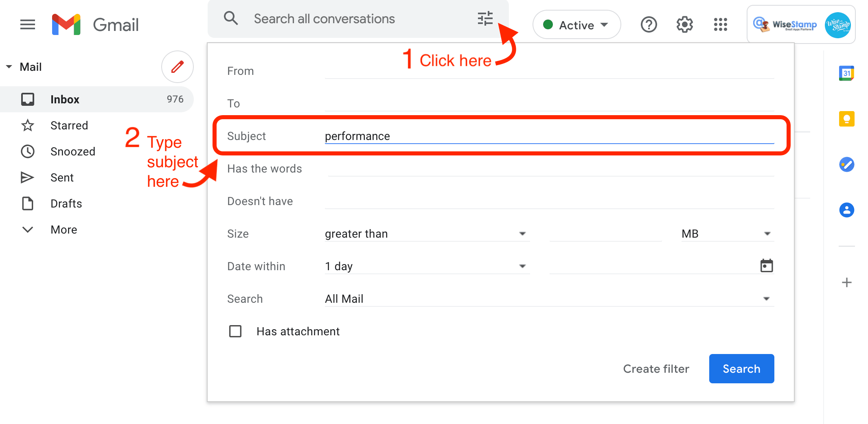Open the Active status dropdown
Screen dimensions: 868x424
click(576, 25)
